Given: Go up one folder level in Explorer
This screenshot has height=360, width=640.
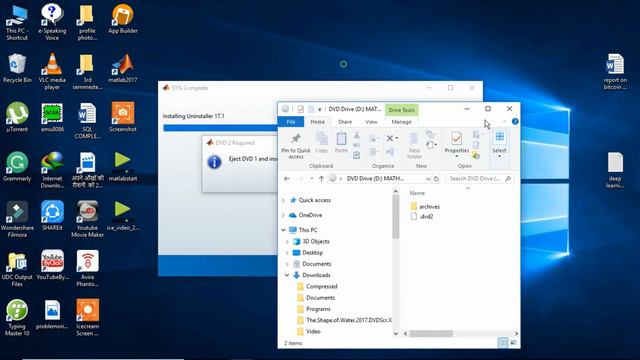Looking at the screenshot, I should [x=321, y=179].
